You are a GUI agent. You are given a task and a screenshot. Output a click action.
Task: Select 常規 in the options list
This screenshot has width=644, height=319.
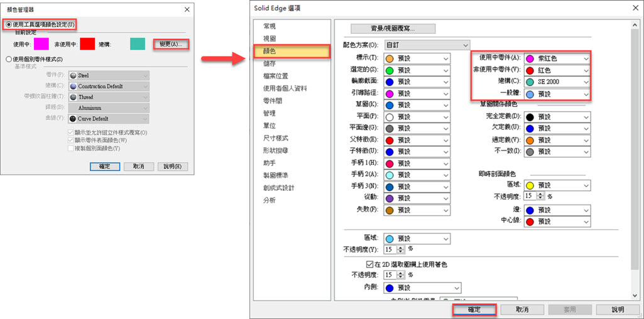click(x=270, y=26)
